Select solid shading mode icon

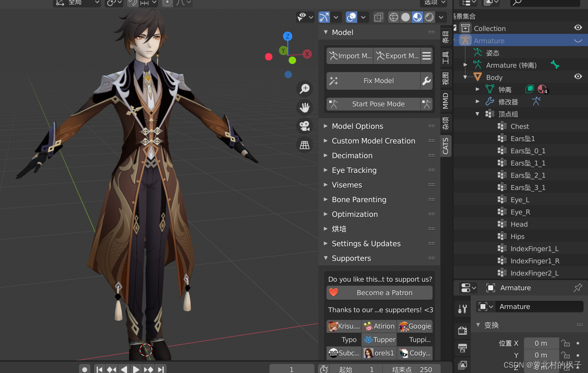[x=406, y=17]
